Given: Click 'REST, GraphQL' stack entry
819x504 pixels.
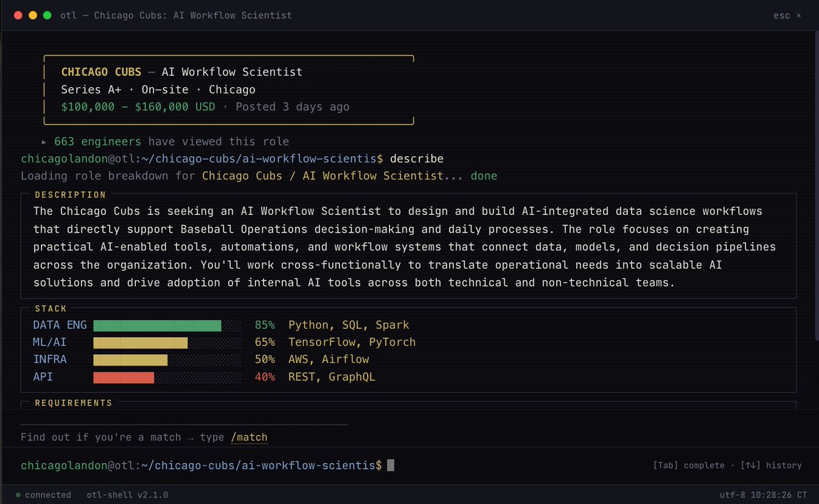Looking at the screenshot, I should [x=332, y=377].
